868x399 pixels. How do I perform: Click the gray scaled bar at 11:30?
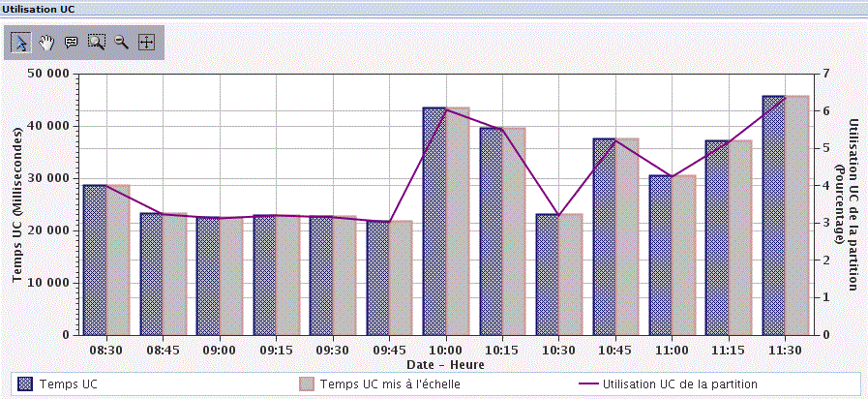796,216
